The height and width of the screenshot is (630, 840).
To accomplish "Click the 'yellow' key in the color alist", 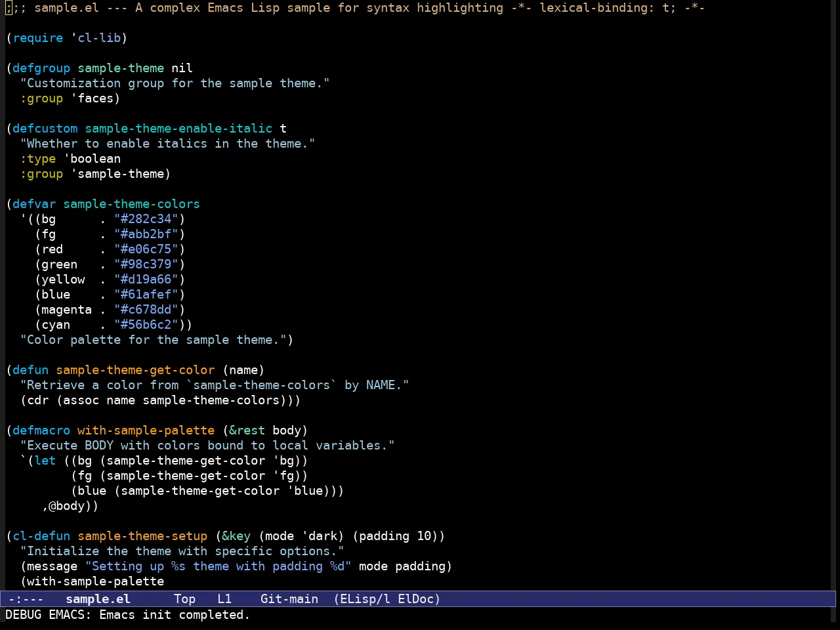I will point(63,280).
